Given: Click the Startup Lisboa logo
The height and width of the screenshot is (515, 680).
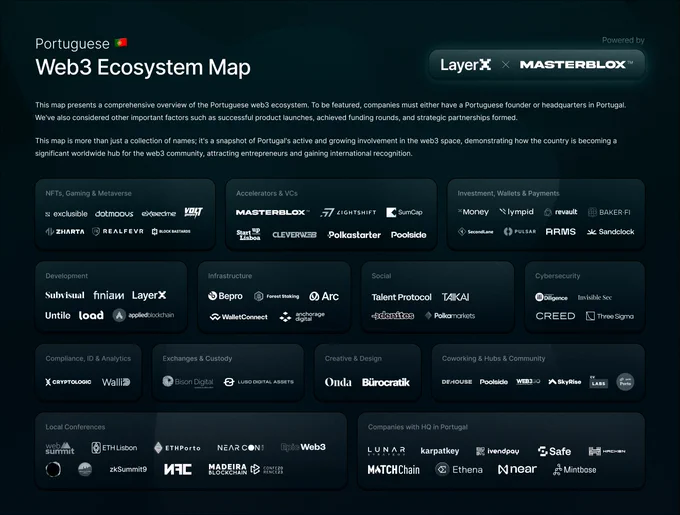Looking at the screenshot, I should tap(248, 234).
